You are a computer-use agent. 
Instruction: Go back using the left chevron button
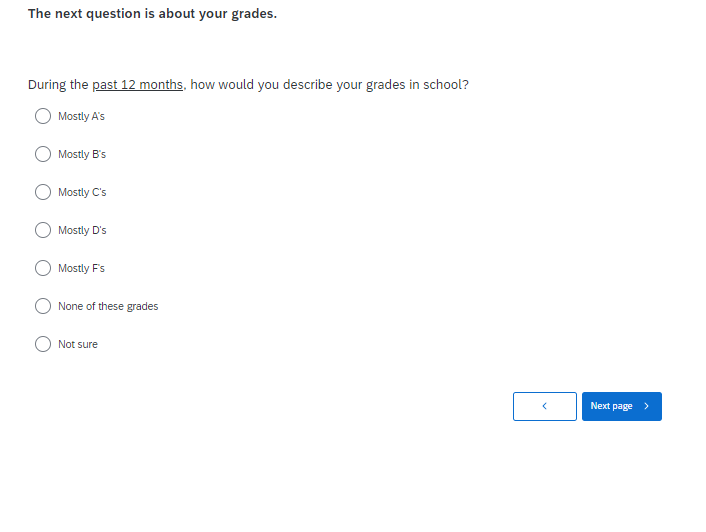544,406
